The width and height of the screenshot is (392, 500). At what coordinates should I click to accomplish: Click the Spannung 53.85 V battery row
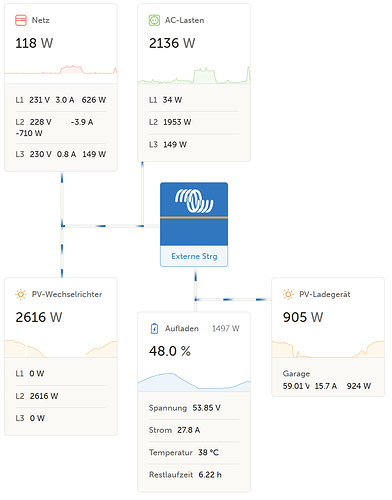point(194,408)
